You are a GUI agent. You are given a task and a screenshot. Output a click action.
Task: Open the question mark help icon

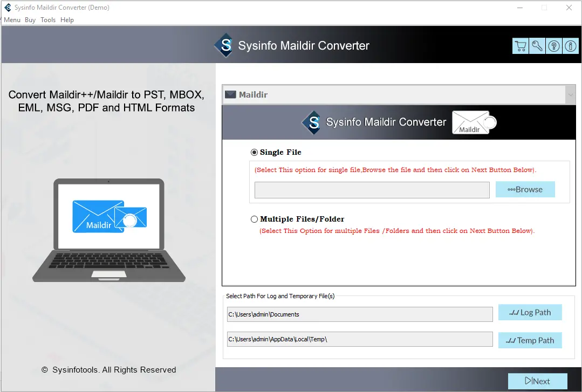pos(554,46)
